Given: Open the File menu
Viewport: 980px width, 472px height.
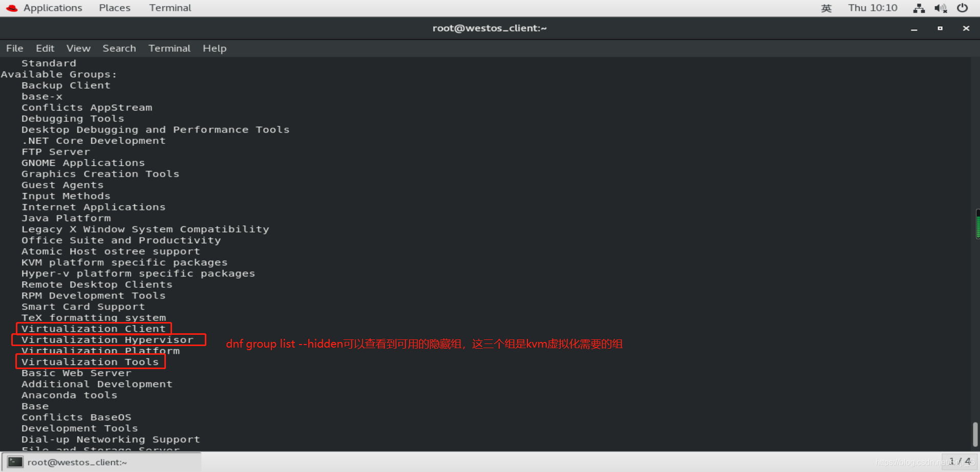Looking at the screenshot, I should [15, 48].
